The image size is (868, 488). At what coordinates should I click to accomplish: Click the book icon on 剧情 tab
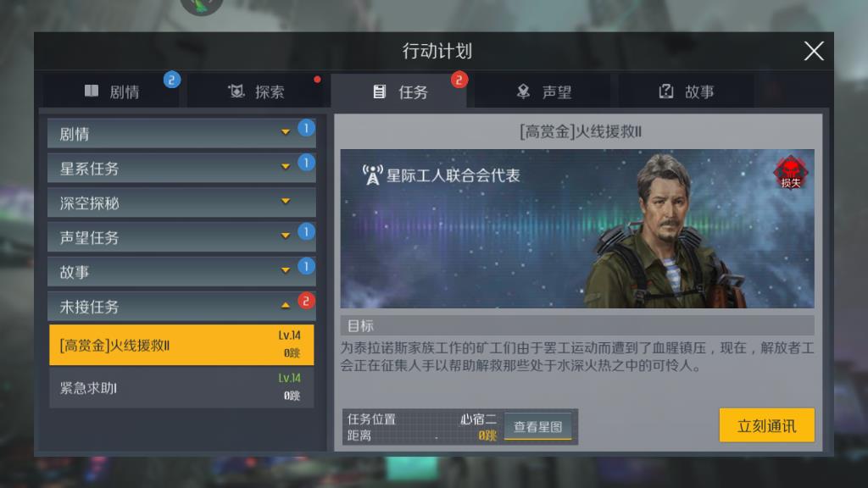click(x=92, y=91)
